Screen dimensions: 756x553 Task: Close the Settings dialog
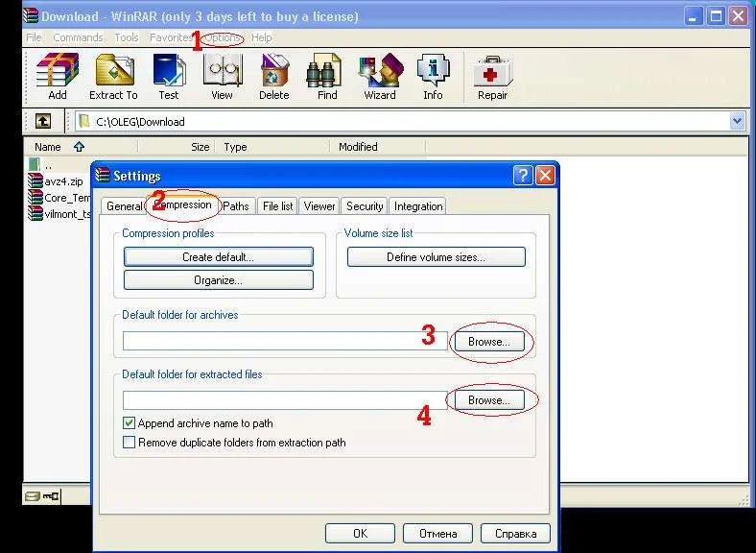545,176
